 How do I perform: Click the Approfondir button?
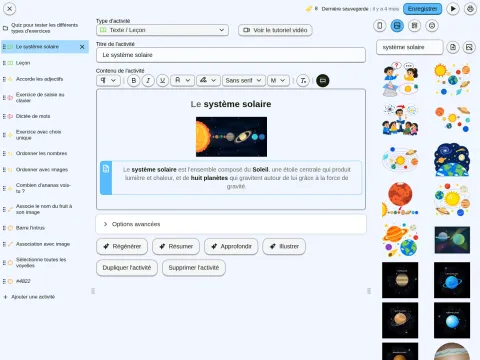(231, 246)
